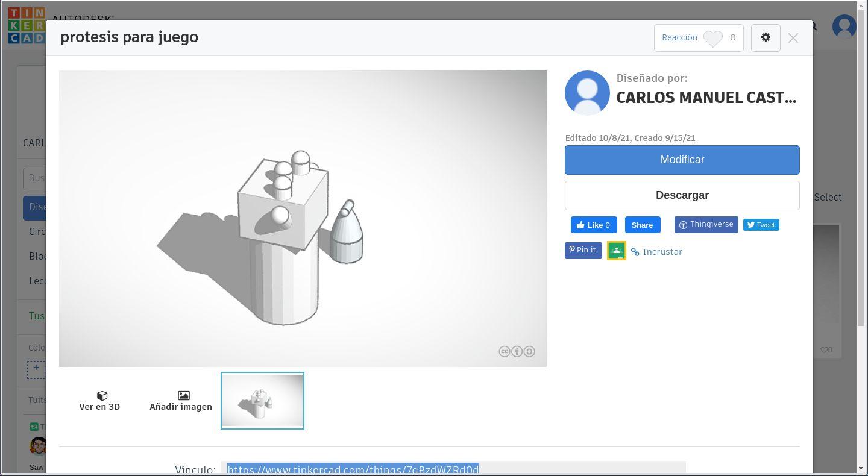Click the Pinterest Pin it button
This screenshot has height=476, width=868.
coord(583,250)
